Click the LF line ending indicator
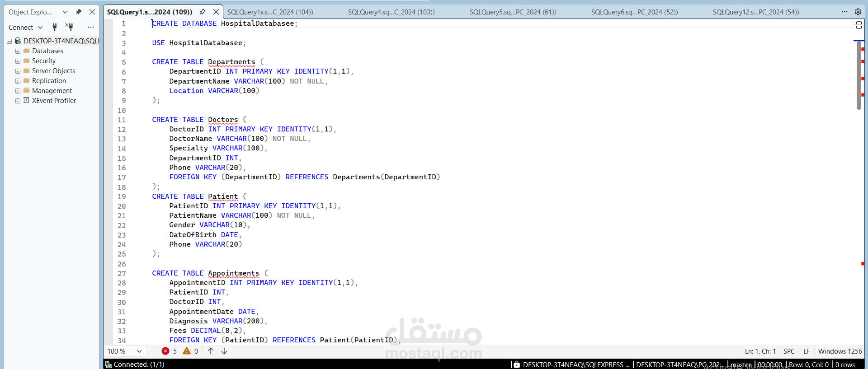This screenshot has width=868, height=369. coord(807,351)
